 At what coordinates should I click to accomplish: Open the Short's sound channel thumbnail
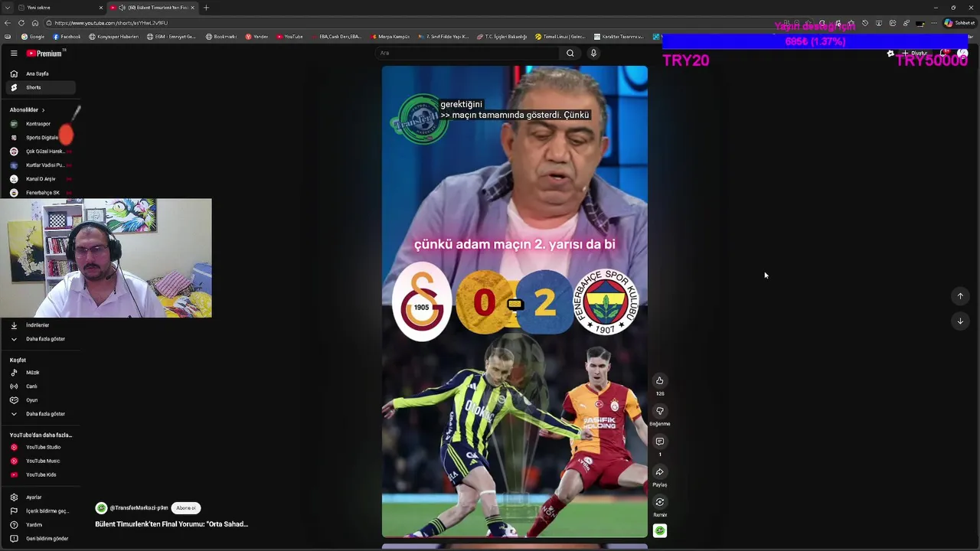(659, 531)
